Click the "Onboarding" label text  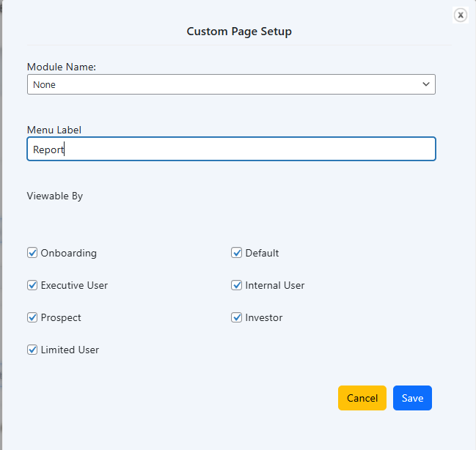(x=69, y=253)
